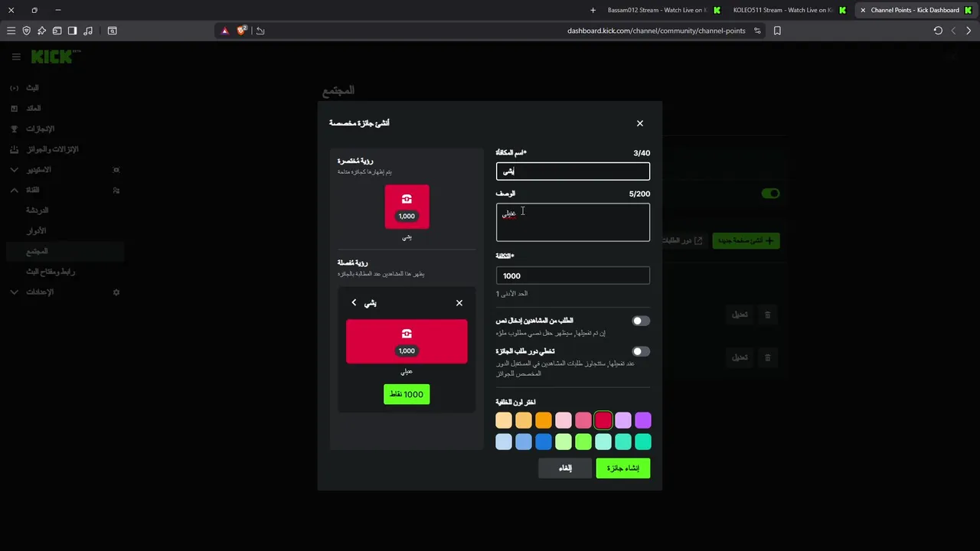Click أنشئ صفحة جديدة button behind dialog
The image size is (980, 551).
[746, 240]
